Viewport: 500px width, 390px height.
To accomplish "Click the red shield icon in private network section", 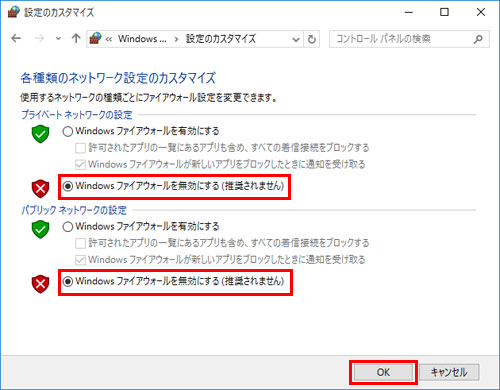I will 40,189.
